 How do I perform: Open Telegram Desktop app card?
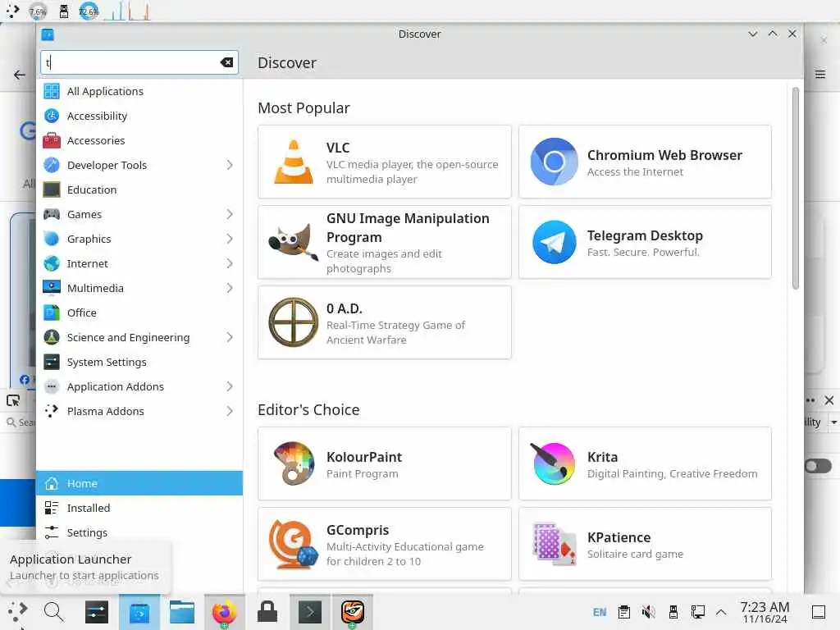[645, 242]
